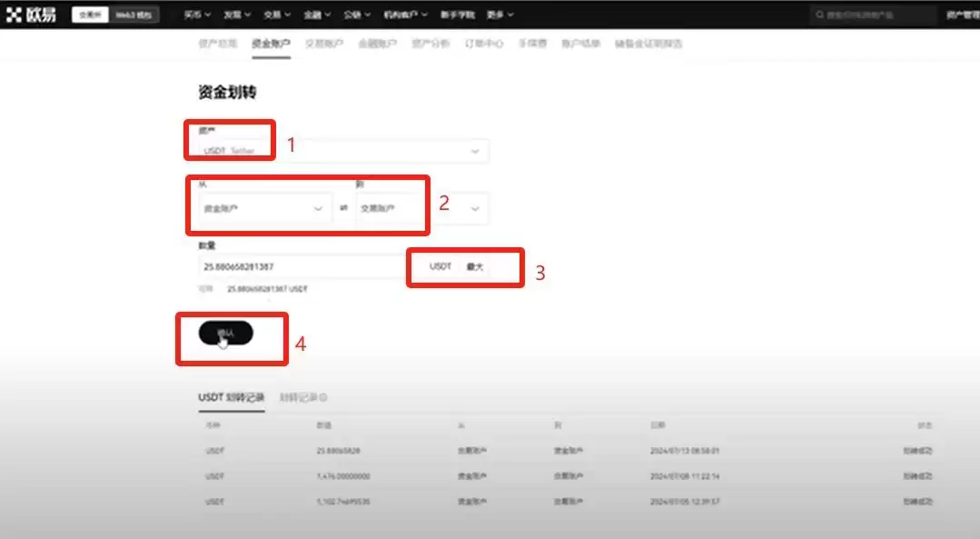Click 最大 to fill the maximum amount
The width and height of the screenshot is (980, 539).
[475, 266]
